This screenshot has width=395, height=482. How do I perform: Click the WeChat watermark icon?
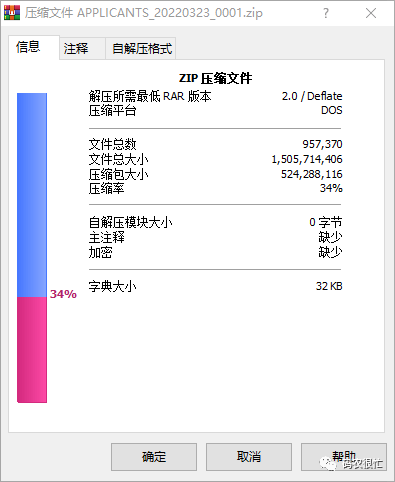pos(328,463)
